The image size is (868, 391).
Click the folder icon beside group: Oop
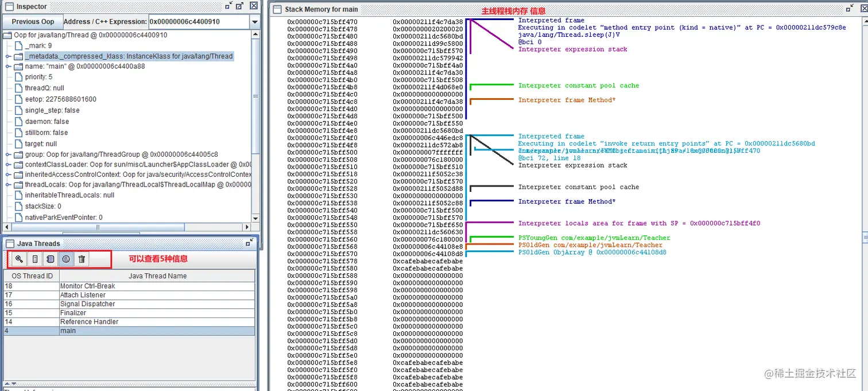click(18, 154)
